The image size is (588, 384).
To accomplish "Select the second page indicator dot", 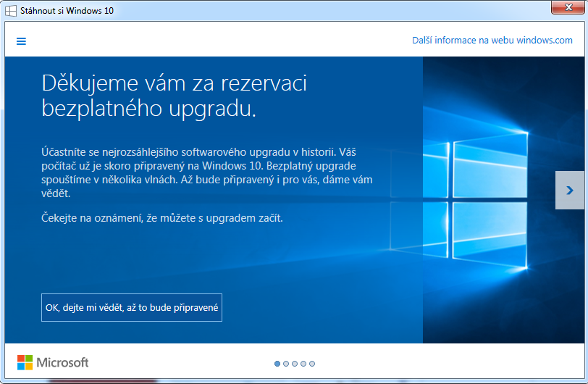I will [x=286, y=364].
